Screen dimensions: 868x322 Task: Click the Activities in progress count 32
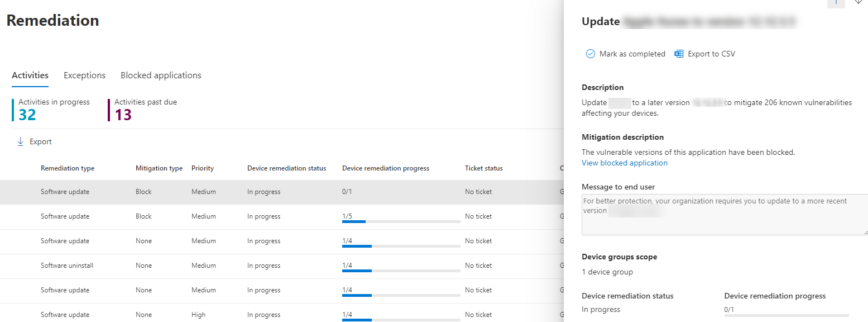[x=27, y=115]
